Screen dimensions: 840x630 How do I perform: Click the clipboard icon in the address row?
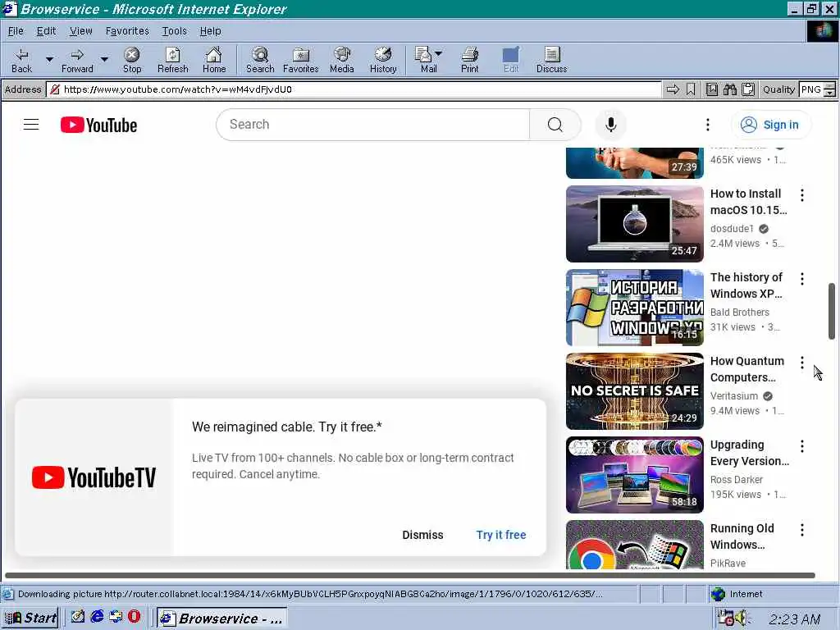748,89
